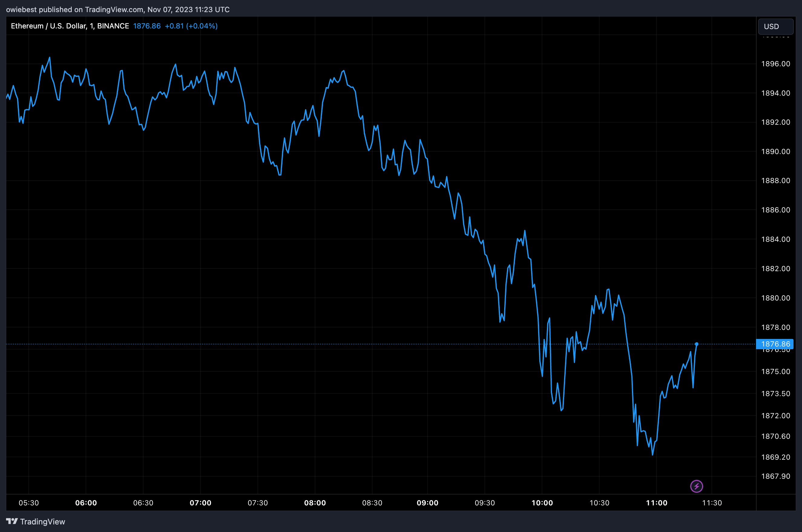The image size is (802, 532).
Task: Click the 11:30 time axis label
Action: pos(712,503)
